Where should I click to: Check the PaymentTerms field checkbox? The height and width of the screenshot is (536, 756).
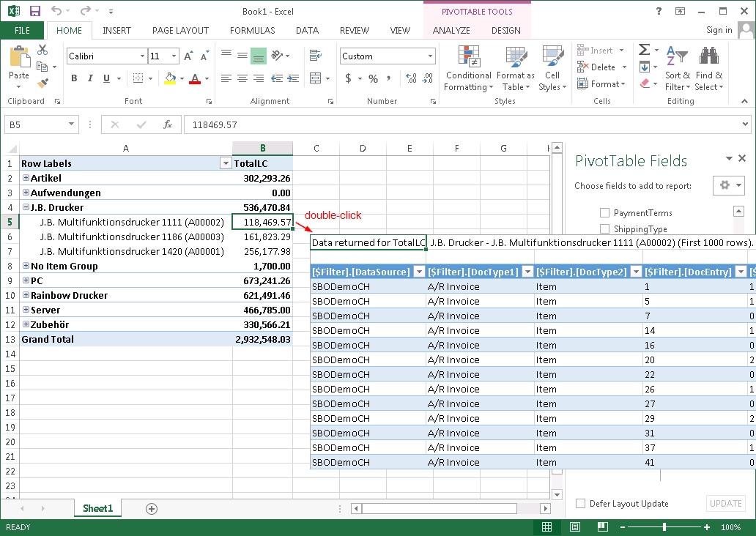pyautogui.click(x=604, y=212)
